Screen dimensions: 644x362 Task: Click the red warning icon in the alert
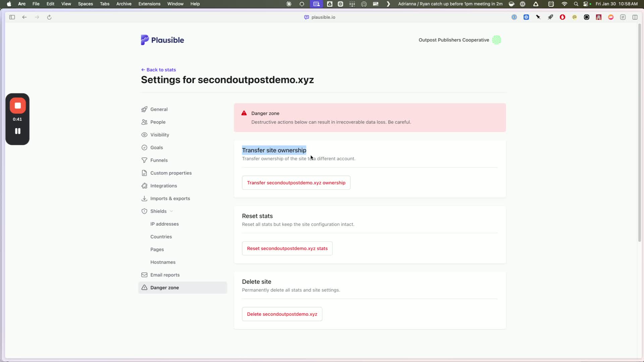pyautogui.click(x=244, y=113)
